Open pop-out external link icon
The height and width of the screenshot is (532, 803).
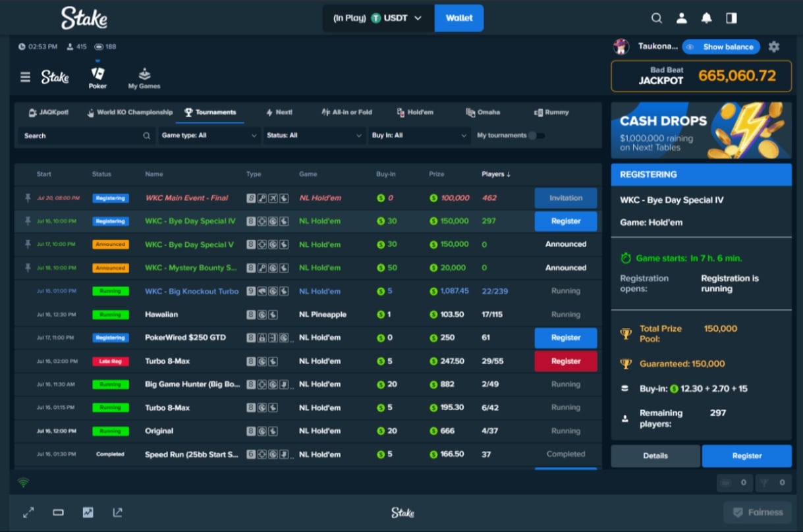tap(117, 512)
